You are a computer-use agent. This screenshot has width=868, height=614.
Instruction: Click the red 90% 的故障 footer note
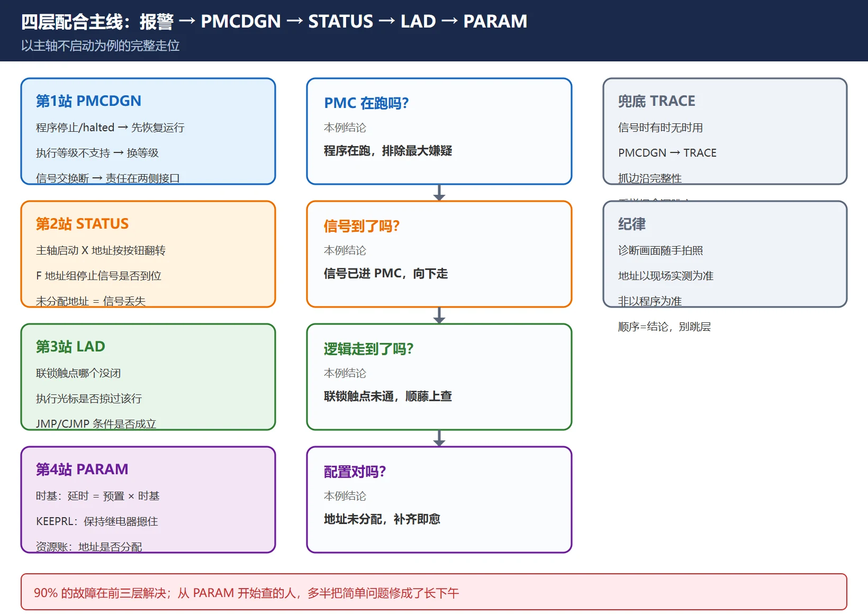coord(434,592)
